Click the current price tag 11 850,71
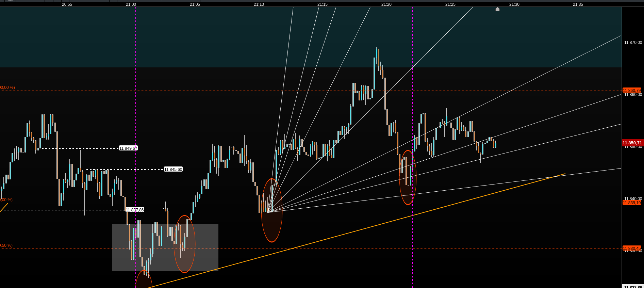 tap(632, 143)
